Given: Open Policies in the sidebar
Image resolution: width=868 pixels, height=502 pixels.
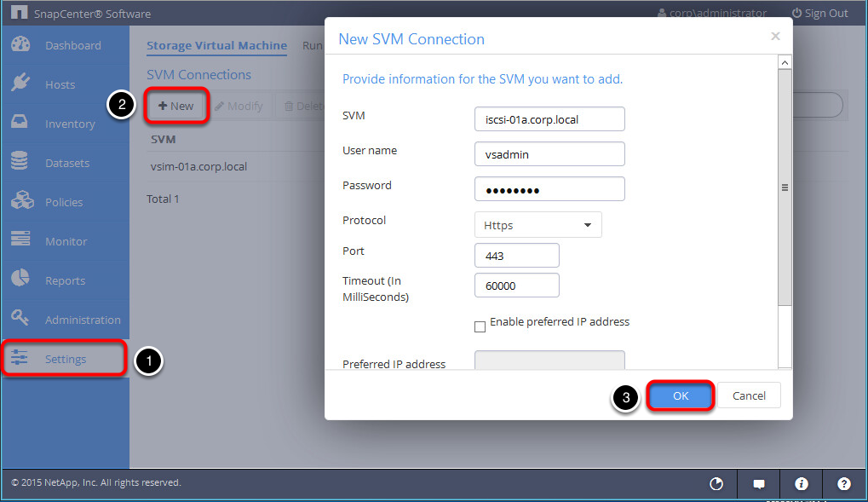Looking at the screenshot, I should coord(66,202).
